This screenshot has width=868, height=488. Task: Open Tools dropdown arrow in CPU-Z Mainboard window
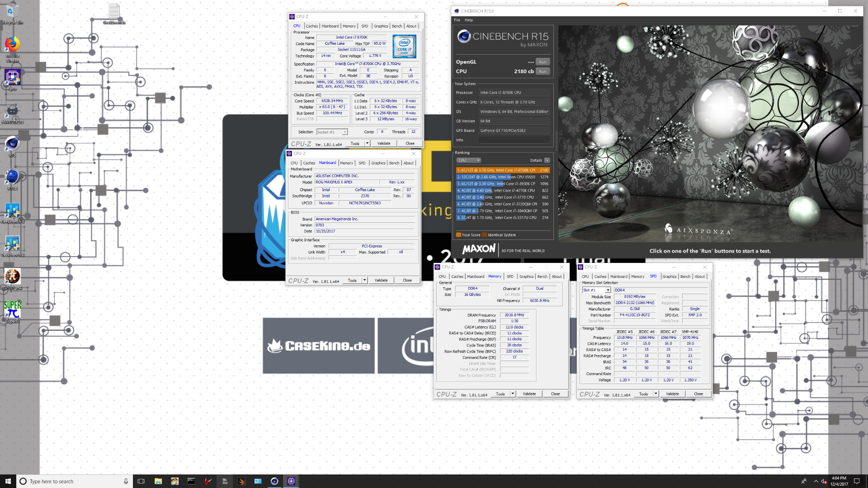pos(364,280)
